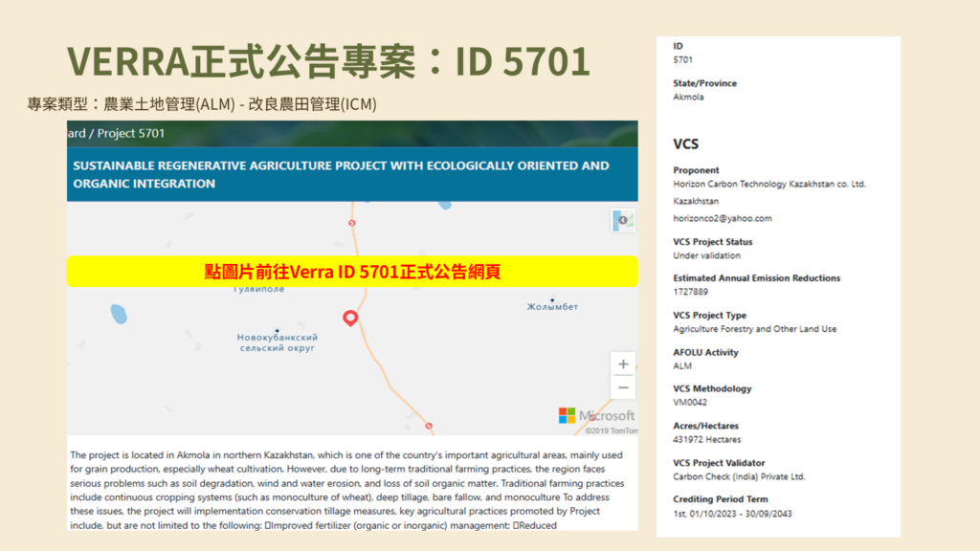
Task: Open the map style layer selector
Action: point(623,220)
